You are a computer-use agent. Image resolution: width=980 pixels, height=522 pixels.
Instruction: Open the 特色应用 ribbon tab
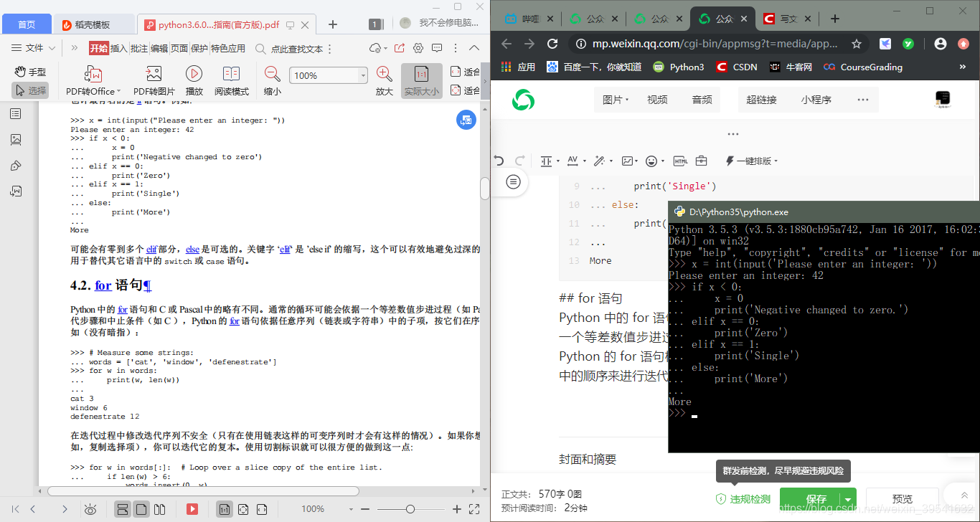tap(228, 48)
